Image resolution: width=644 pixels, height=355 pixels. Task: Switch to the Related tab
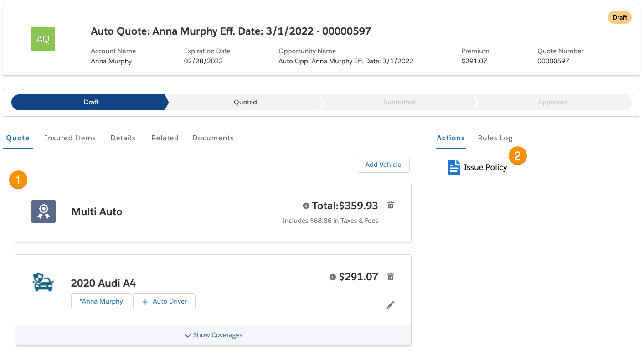pos(165,138)
